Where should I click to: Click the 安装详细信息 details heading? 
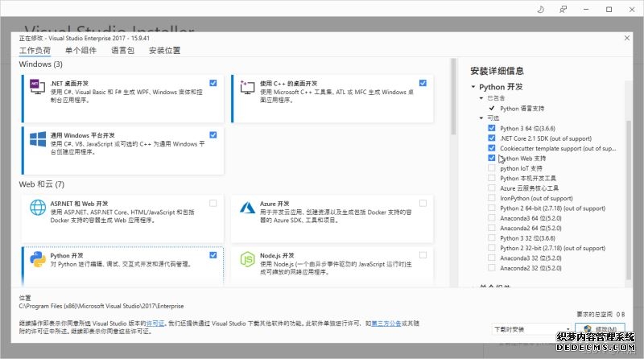tap(497, 71)
